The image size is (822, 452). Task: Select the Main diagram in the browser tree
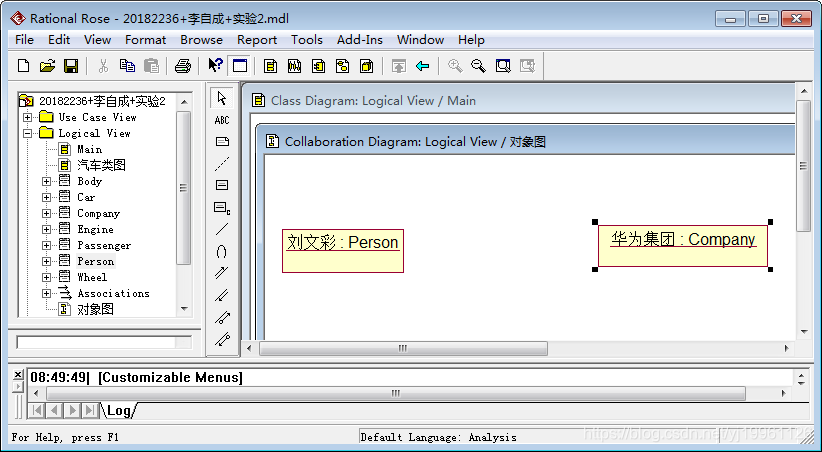[90, 149]
